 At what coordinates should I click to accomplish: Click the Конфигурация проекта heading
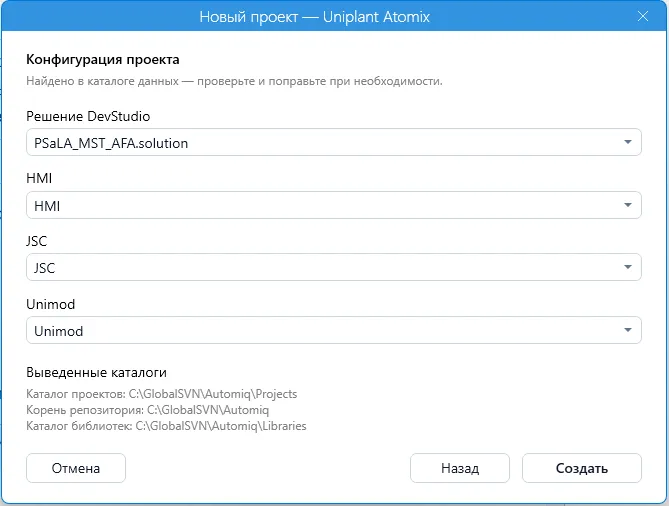point(103,59)
